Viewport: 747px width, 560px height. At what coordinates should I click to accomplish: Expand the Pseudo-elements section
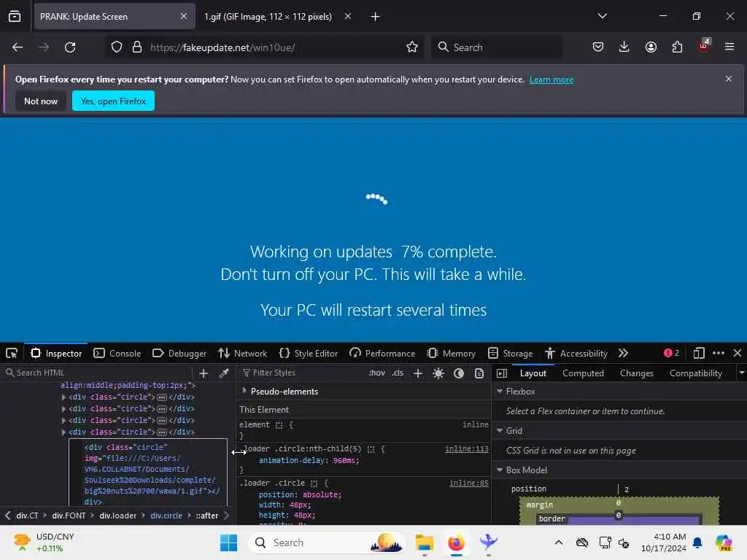pyautogui.click(x=244, y=391)
